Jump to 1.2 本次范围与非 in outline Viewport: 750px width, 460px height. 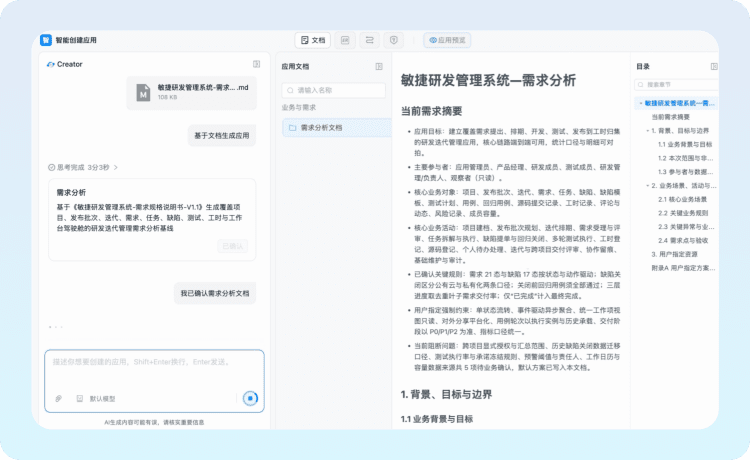(685, 158)
